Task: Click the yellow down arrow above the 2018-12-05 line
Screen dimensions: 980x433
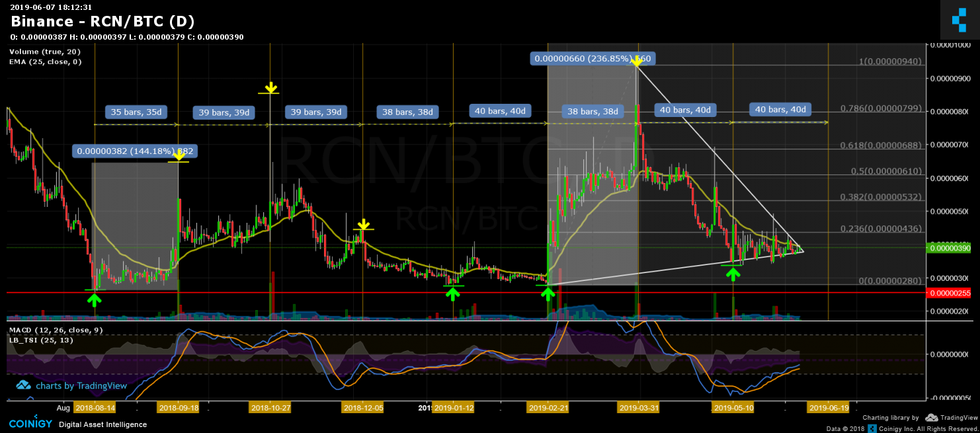Action: (362, 224)
